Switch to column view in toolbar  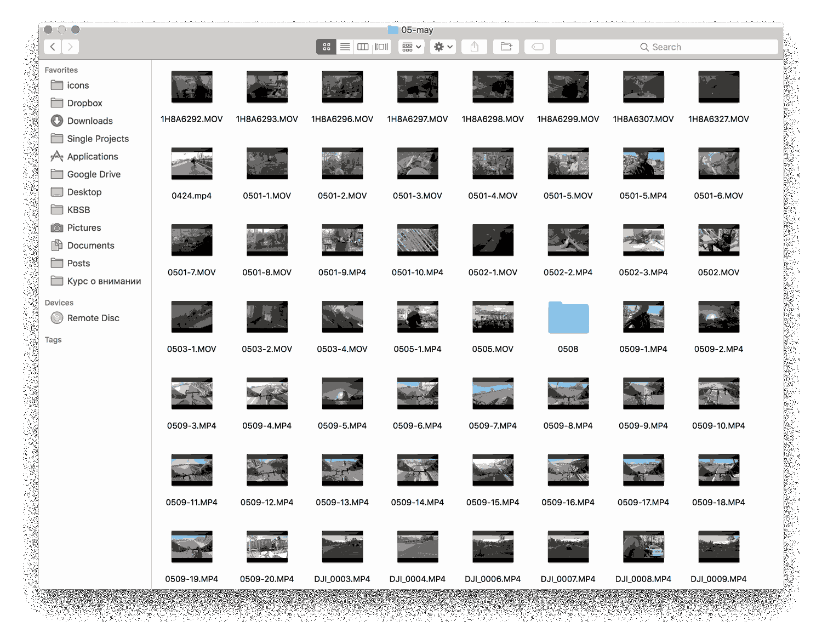point(363,47)
